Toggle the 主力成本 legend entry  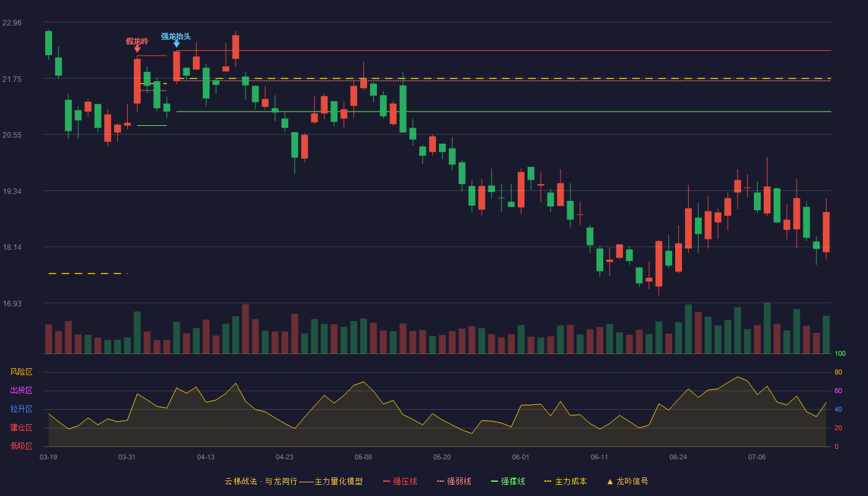point(565,481)
